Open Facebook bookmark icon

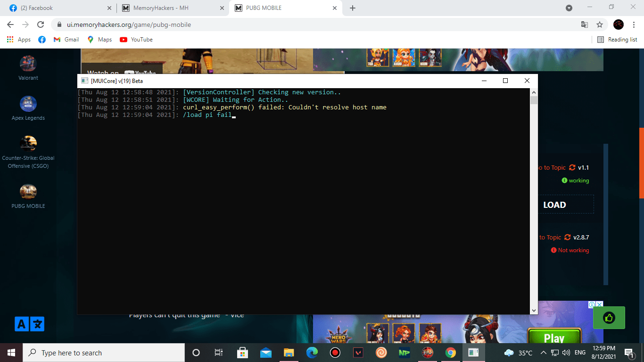click(x=42, y=40)
